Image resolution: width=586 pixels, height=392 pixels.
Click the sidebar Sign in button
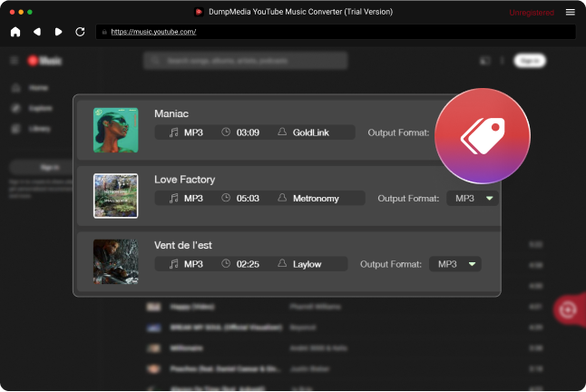42,167
